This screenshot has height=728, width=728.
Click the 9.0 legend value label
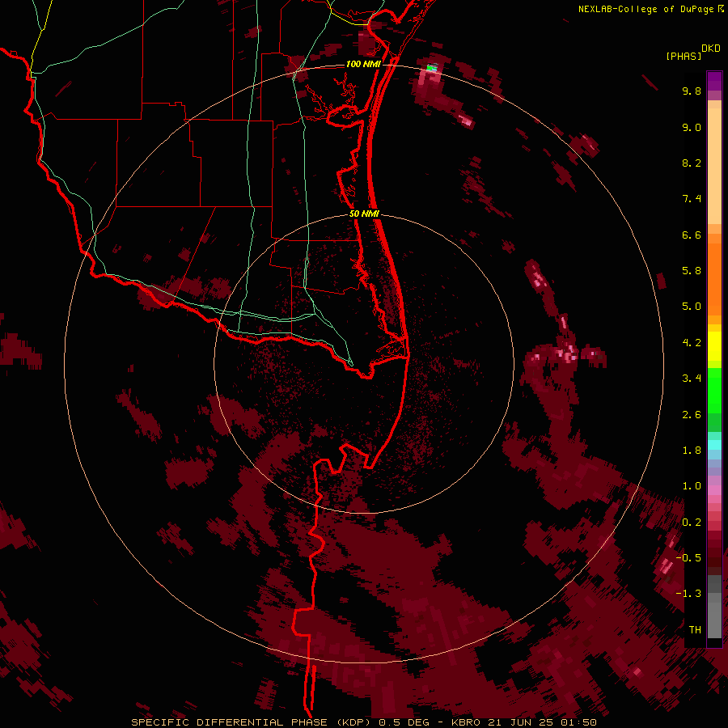point(692,127)
